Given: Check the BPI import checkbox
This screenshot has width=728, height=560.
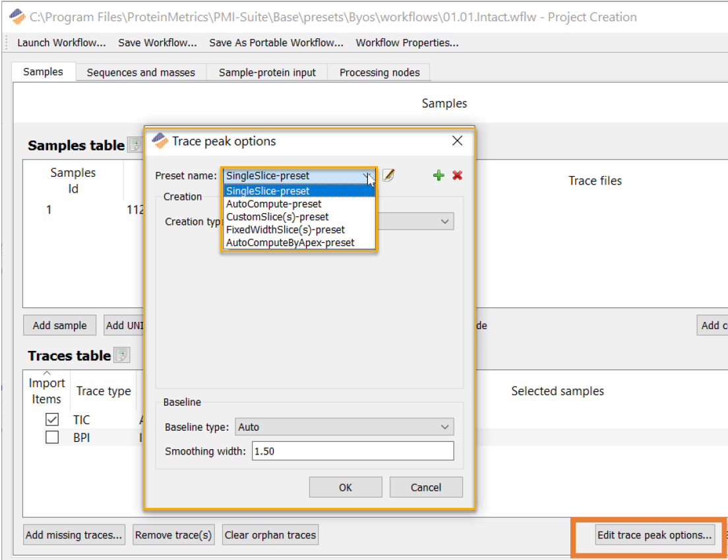Looking at the screenshot, I should coord(52,437).
